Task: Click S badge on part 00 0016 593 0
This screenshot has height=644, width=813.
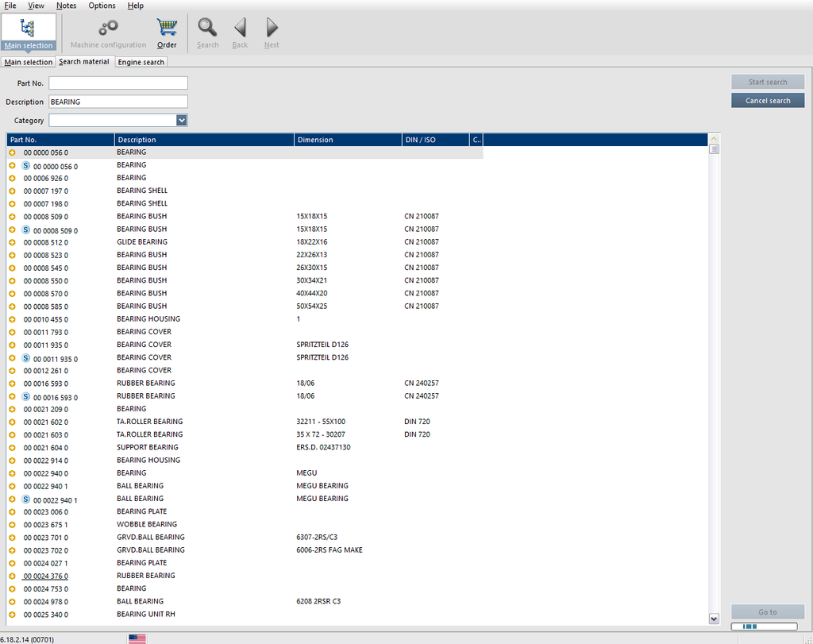Action: pos(25,397)
